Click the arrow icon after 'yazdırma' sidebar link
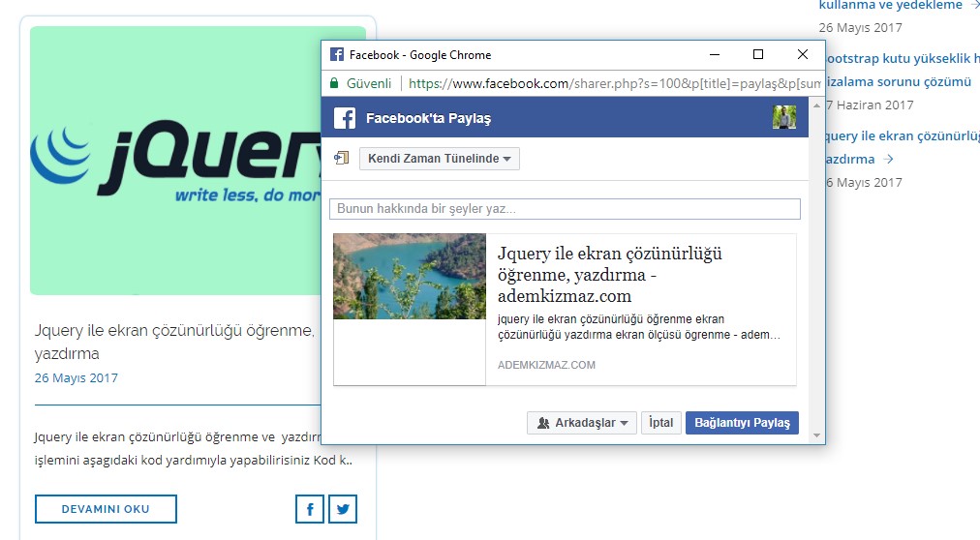 click(888, 159)
